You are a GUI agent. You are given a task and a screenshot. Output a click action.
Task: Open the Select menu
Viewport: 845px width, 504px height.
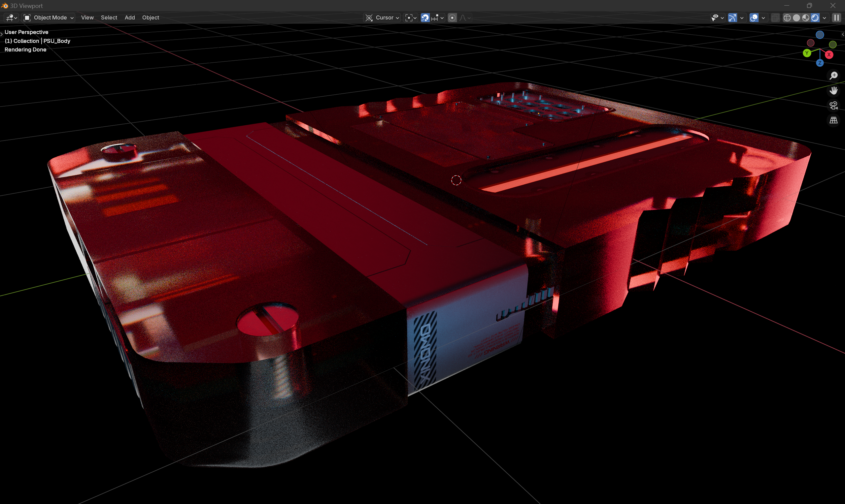tap(109, 18)
